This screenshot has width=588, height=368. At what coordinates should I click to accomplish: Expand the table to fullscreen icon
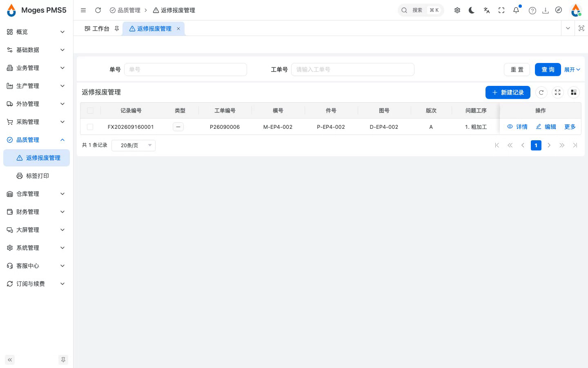[558, 92]
